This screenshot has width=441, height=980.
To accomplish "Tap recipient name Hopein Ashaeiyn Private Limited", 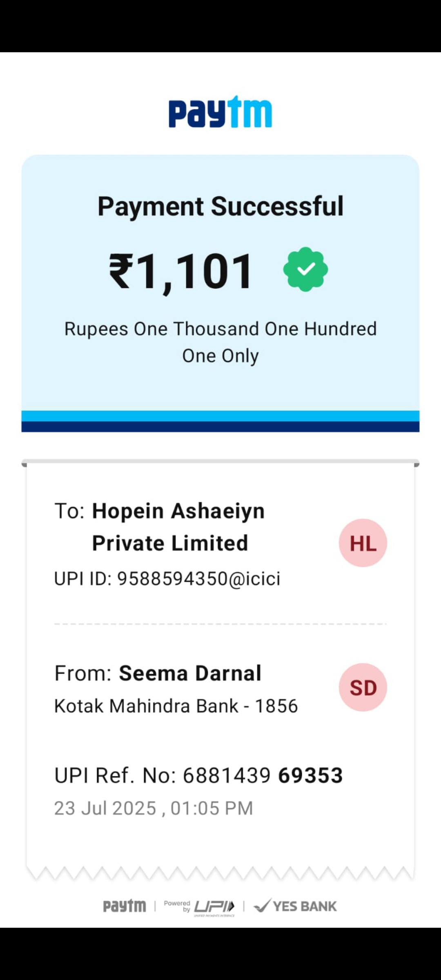I will click(x=178, y=527).
